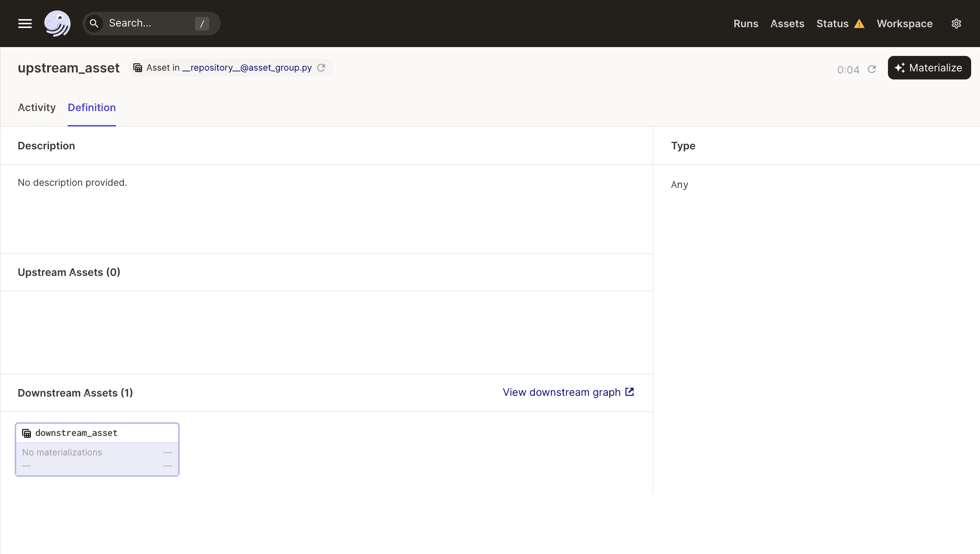The width and height of the screenshot is (980, 554).
Task: Click the downstream_asset card grid icon
Action: (26, 433)
